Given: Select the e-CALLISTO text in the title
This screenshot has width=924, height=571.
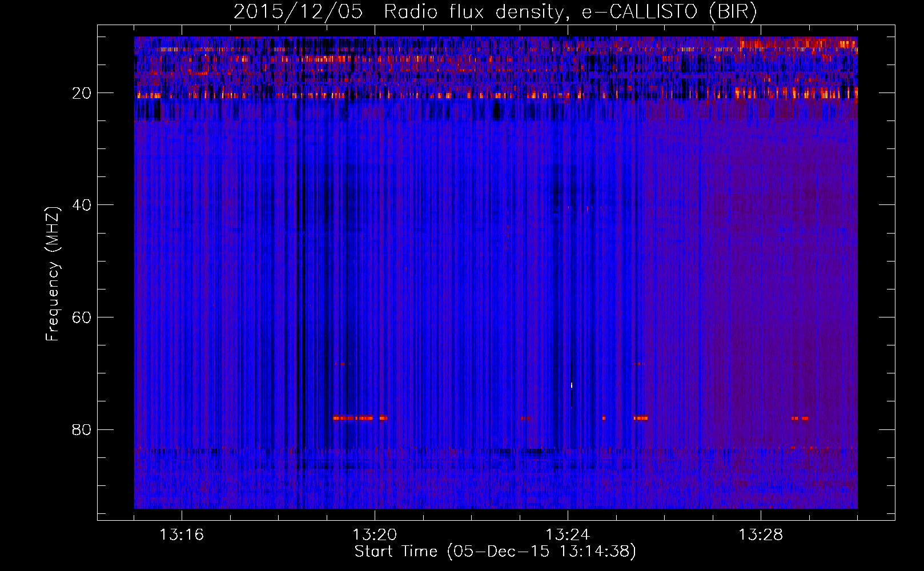Looking at the screenshot, I should tap(639, 13).
